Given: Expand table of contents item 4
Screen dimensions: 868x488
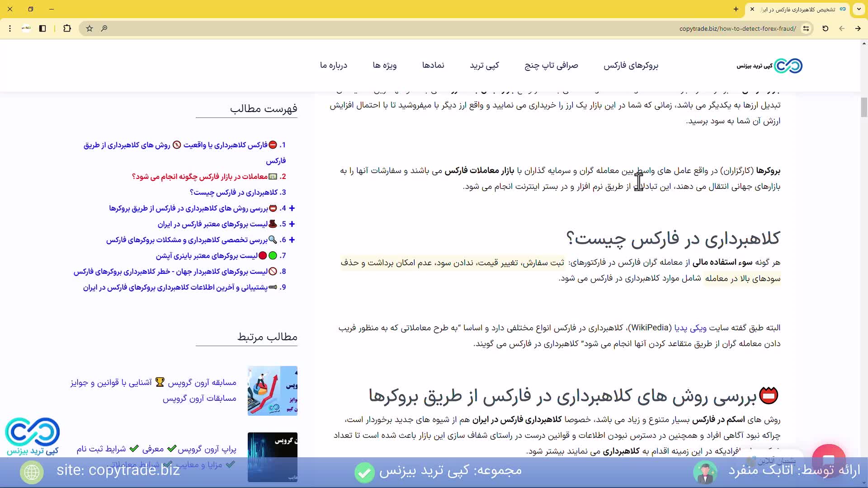Looking at the screenshot, I should click(x=292, y=208).
